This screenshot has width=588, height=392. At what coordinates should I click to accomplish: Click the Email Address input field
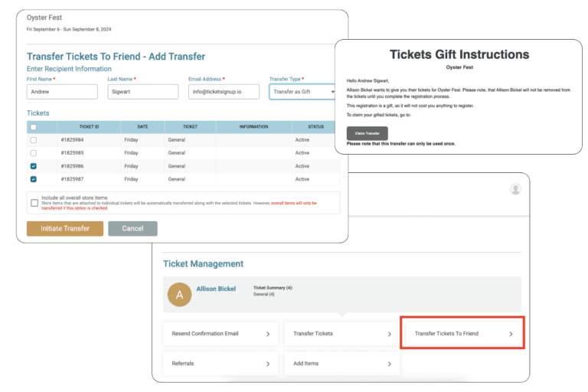[224, 92]
